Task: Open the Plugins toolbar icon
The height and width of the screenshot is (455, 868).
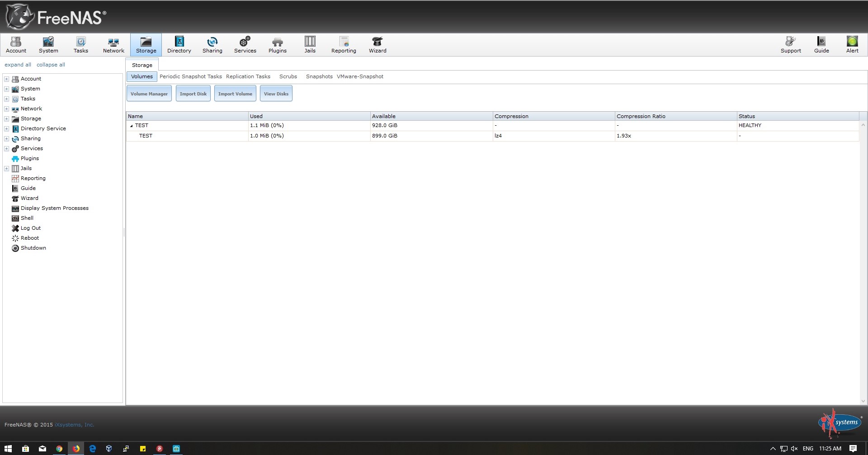Action: click(278, 45)
